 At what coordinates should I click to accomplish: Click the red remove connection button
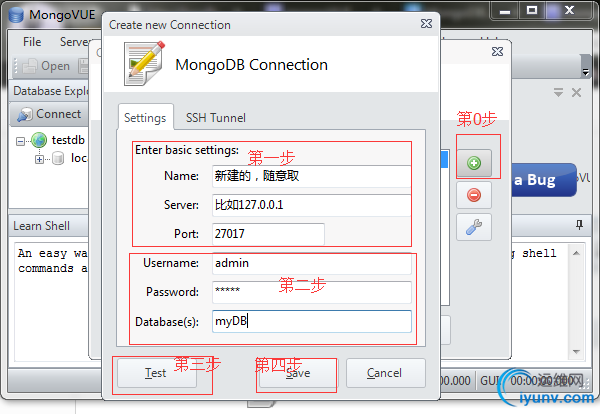pyautogui.click(x=474, y=195)
